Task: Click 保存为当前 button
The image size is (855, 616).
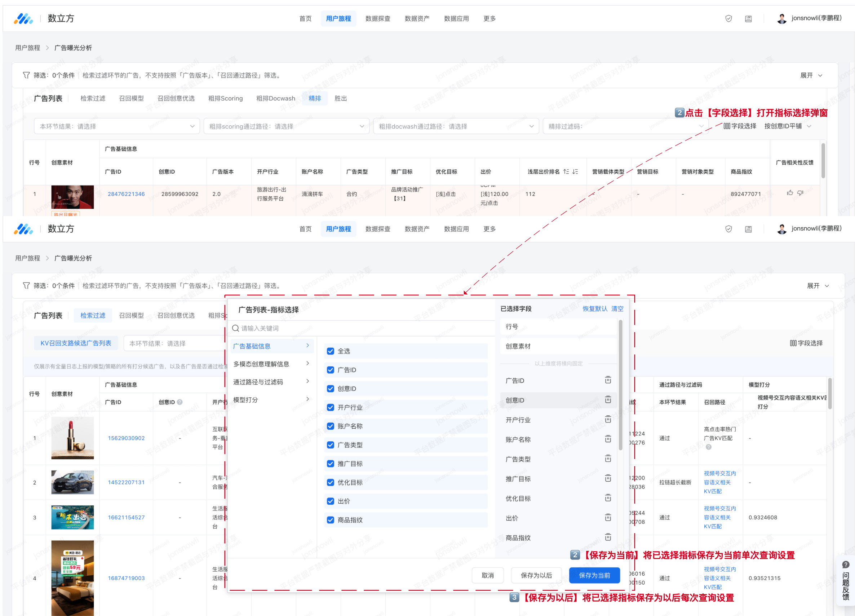Action: (594, 575)
